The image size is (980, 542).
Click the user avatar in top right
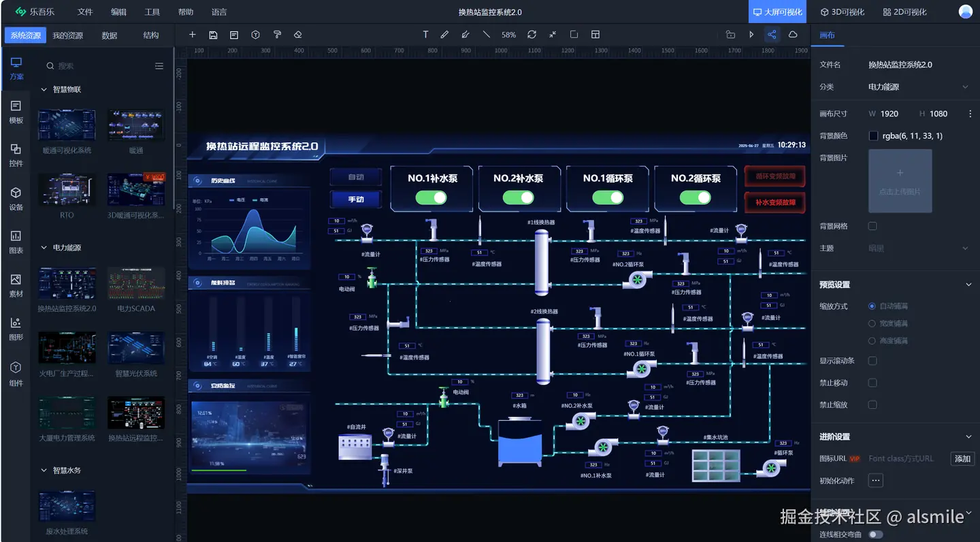click(x=966, y=12)
